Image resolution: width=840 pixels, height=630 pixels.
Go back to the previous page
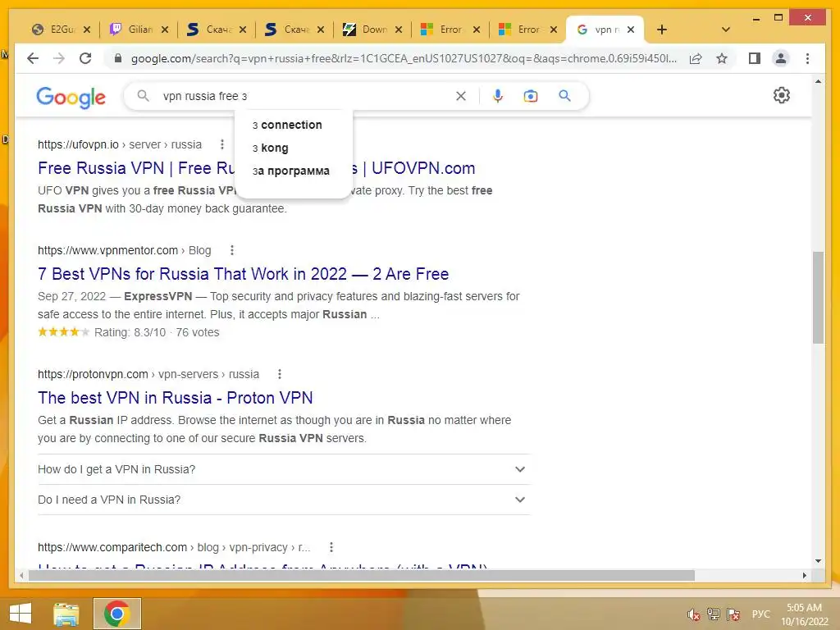pyautogui.click(x=33, y=58)
